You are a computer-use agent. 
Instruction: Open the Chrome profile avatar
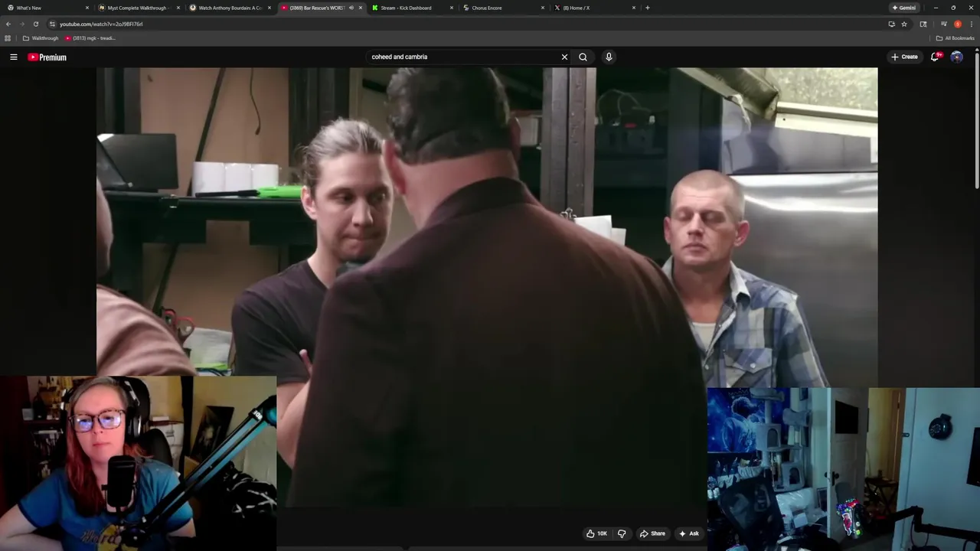pos(957,24)
